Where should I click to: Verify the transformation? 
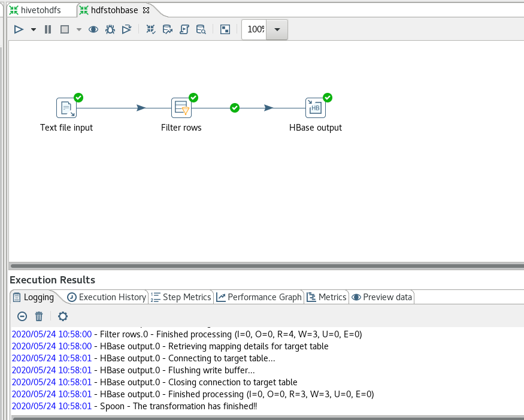pyautogui.click(x=151, y=29)
